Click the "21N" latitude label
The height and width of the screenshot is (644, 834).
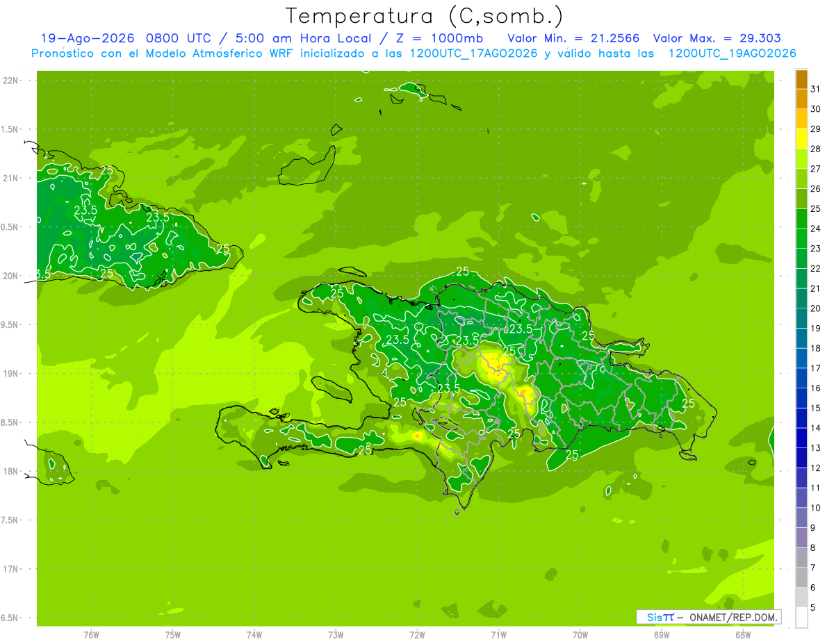[x=12, y=178]
